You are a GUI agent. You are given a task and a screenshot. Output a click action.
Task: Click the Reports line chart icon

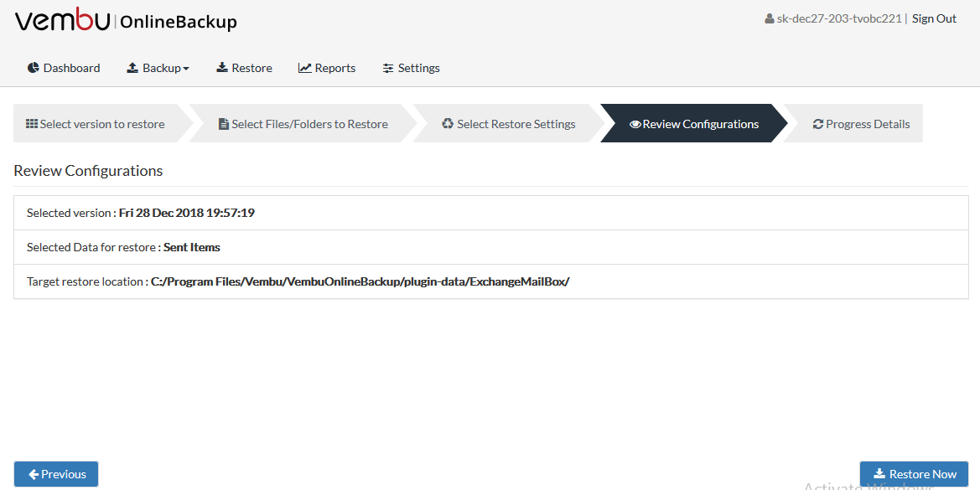pos(305,68)
